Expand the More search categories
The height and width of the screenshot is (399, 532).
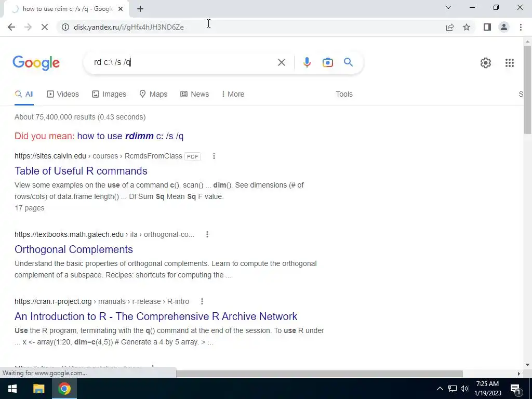click(x=233, y=95)
